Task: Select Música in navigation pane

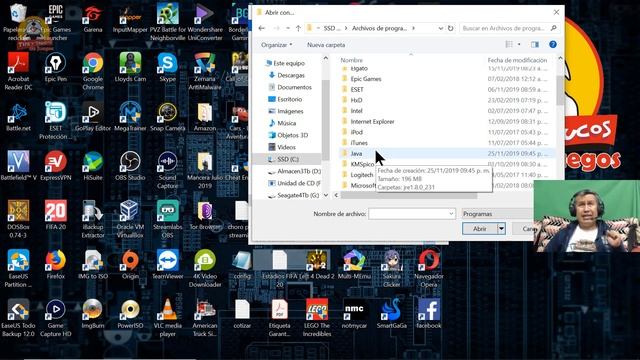Action: click(287, 123)
